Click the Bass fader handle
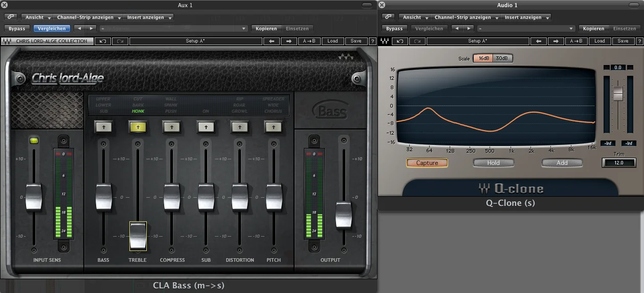The height and width of the screenshot is (293, 644). tap(103, 197)
